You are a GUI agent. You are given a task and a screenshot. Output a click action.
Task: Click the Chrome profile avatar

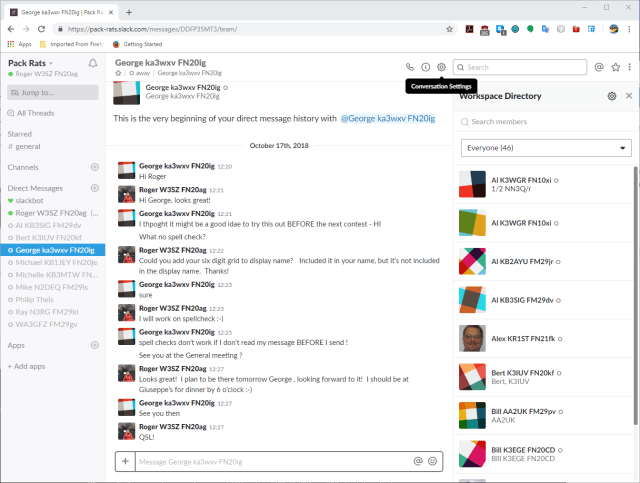pyautogui.click(x=613, y=29)
